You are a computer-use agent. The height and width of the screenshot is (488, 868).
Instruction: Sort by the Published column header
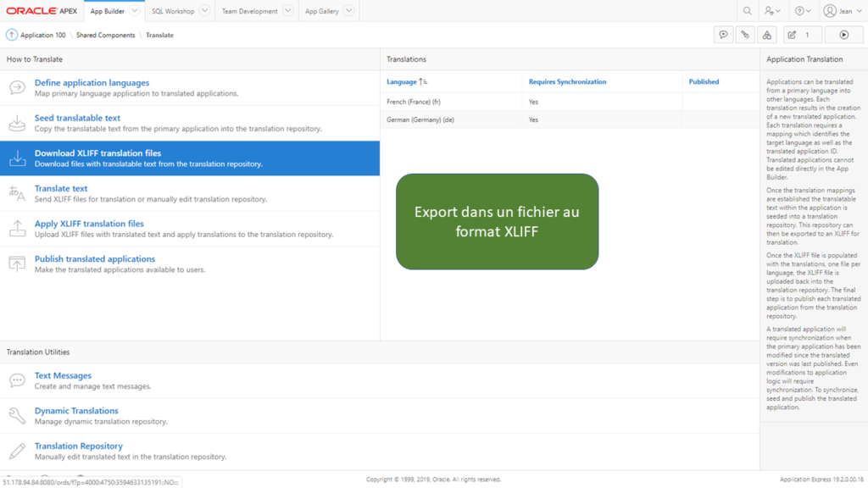(704, 81)
